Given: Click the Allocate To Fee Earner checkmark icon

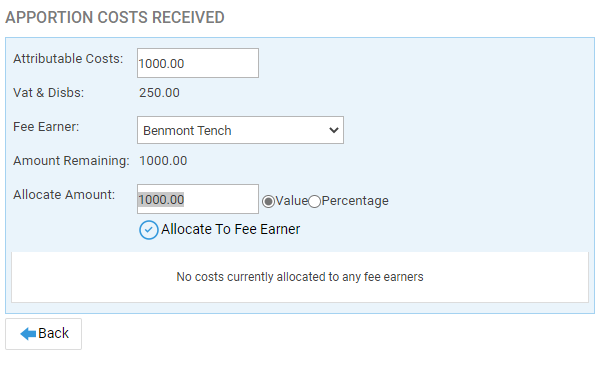Looking at the screenshot, I should tap(149, 230).
